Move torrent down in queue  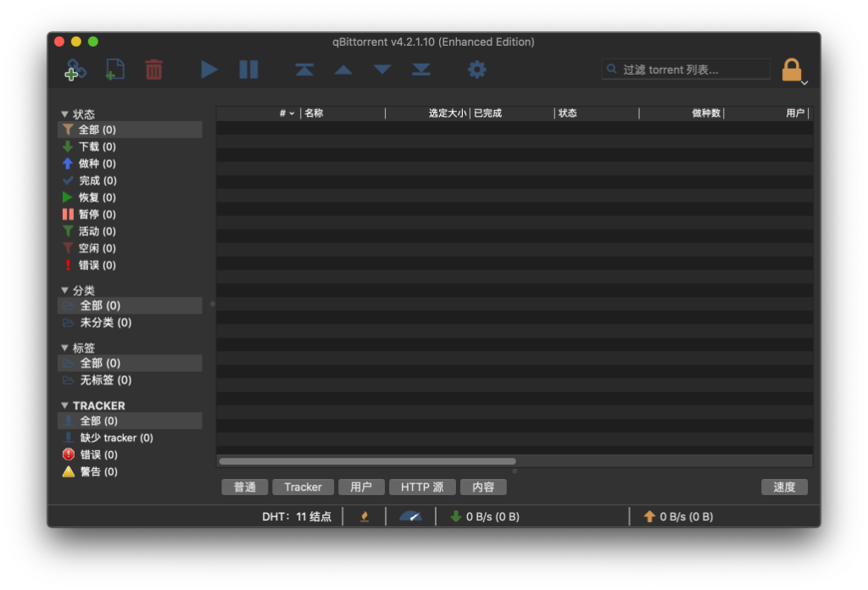pyautogui.click(x=382, y=70)
